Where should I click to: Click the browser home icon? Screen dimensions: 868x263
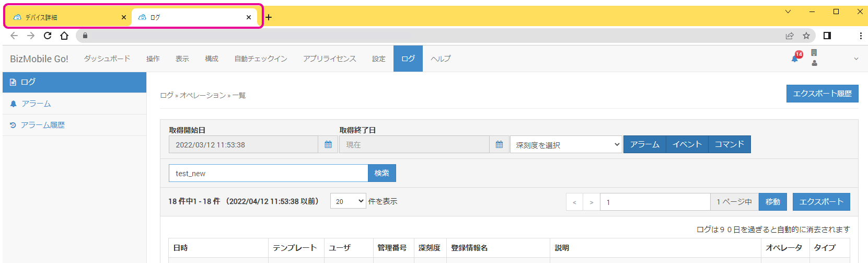click(x=64, y=36)
